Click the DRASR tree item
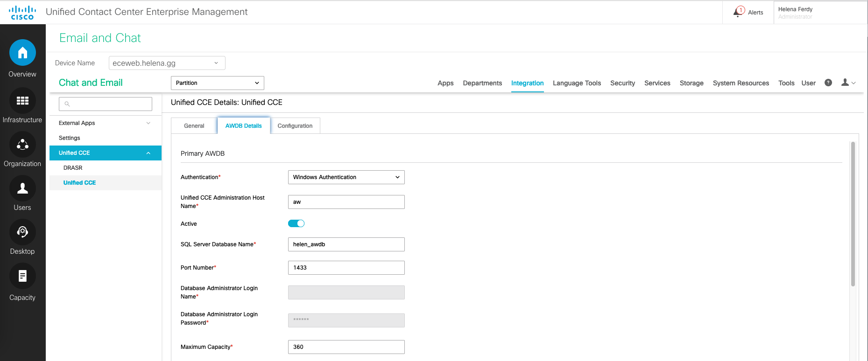 click(73, 168)
